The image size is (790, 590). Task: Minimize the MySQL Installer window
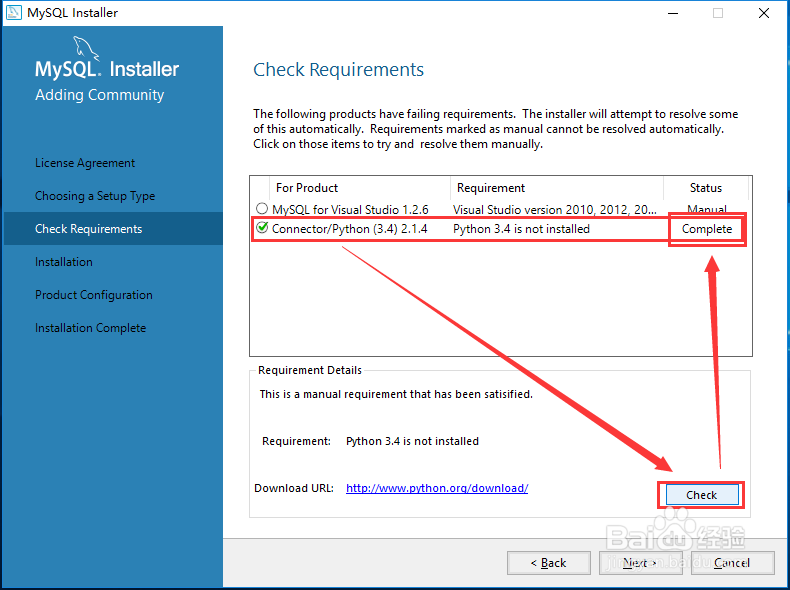(673, 13)
